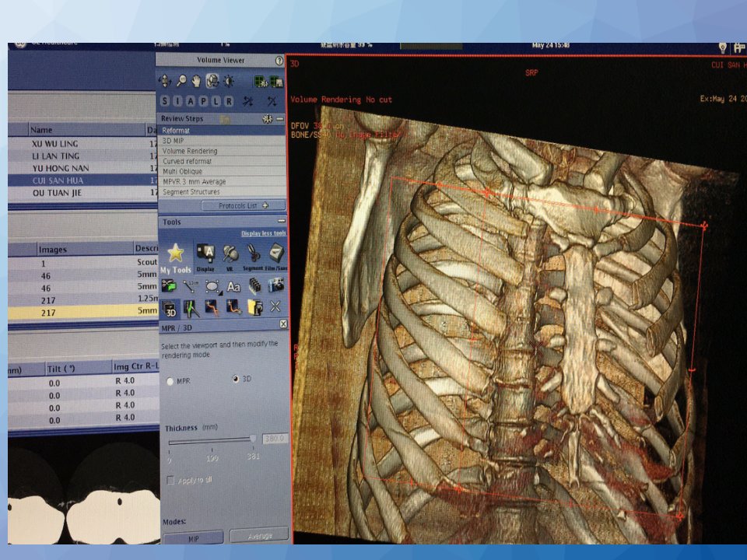Click the camera snapshot icon
This screenshot has width=747, height=560.
[275, 285]
